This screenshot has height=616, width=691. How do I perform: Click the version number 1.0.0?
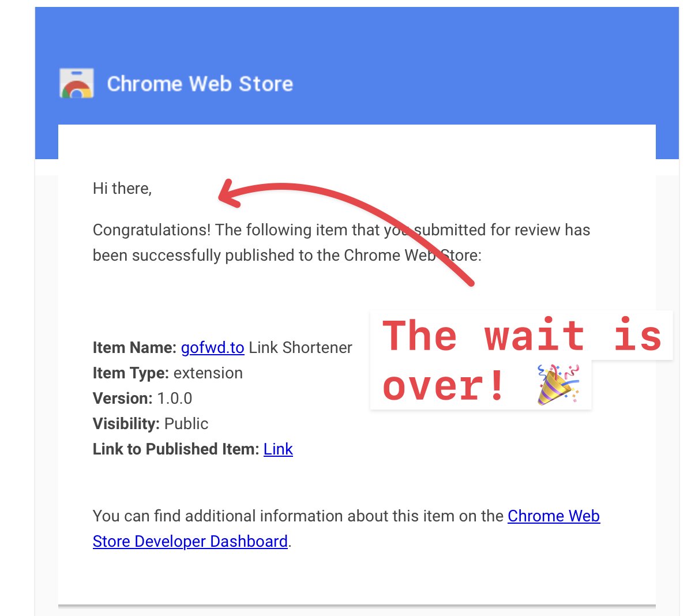pyautogui.click(x=175, y=399)
